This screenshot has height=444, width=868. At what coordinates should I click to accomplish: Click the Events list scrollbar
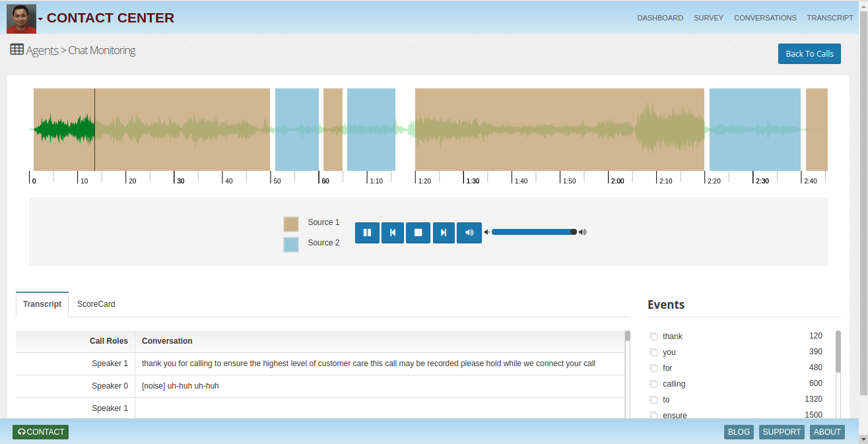click(838, 352)
